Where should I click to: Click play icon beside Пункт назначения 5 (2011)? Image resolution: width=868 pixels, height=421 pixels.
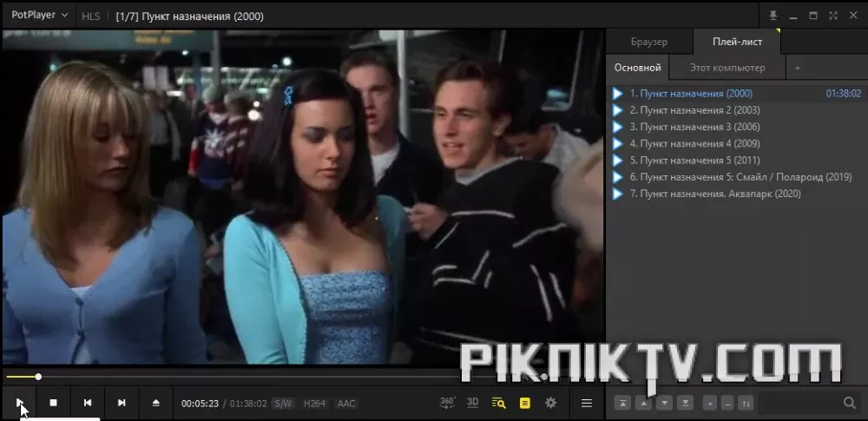[x=618, y=160]
